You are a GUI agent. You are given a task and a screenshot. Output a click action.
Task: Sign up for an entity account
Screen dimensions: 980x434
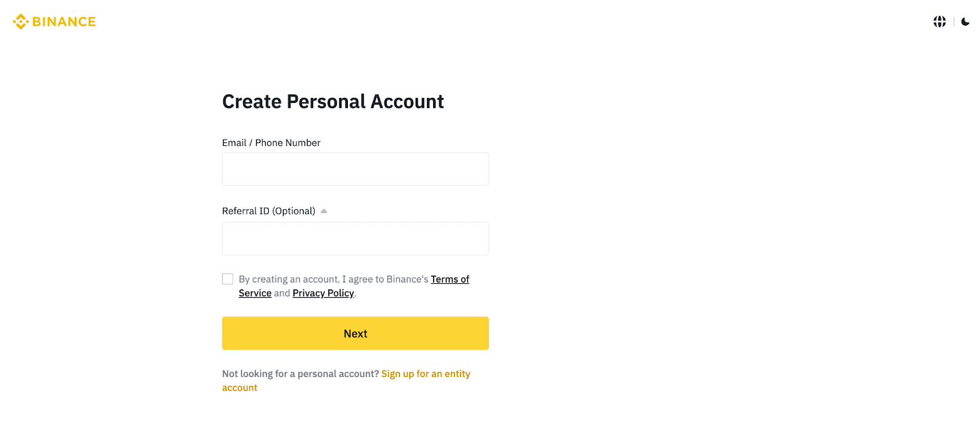coord(426,373)
